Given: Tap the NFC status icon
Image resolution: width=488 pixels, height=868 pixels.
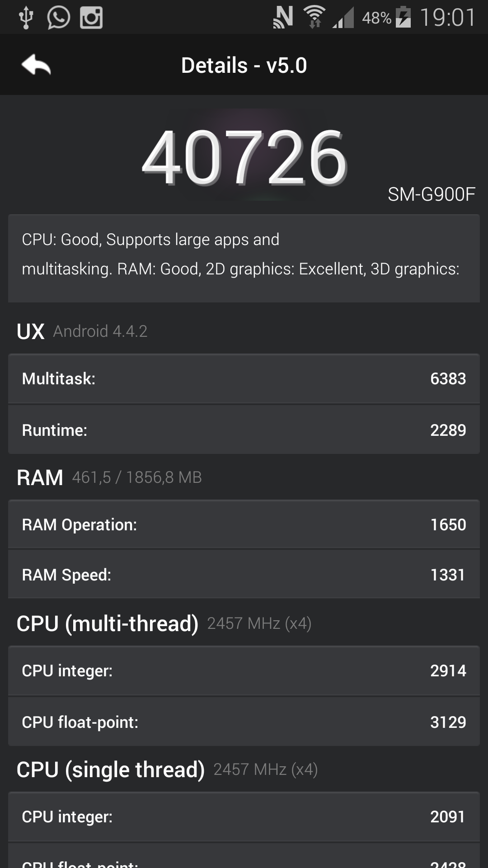Looking at the screenshot, I should (283, 18).
